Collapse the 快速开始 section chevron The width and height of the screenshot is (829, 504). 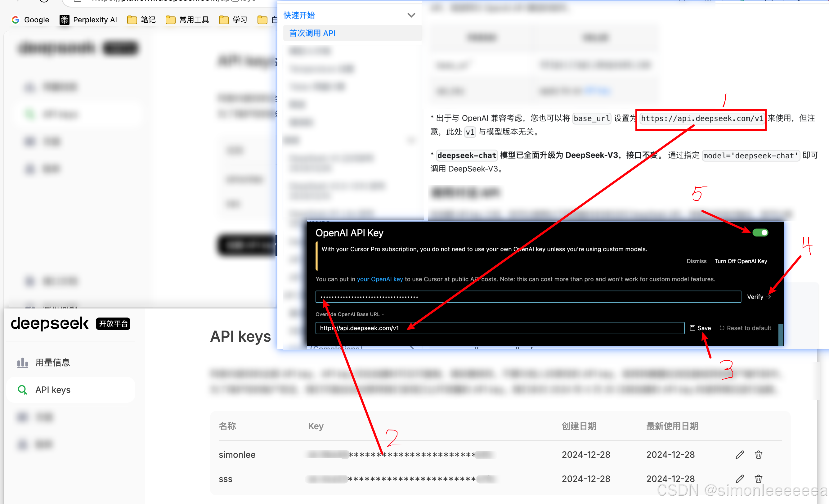(411, 15)
